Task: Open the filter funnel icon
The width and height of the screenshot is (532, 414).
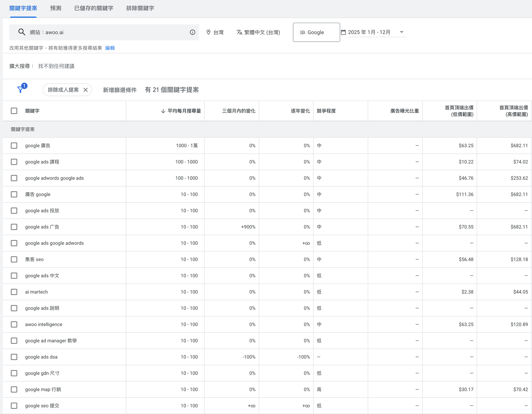Action: pos(20,89)
